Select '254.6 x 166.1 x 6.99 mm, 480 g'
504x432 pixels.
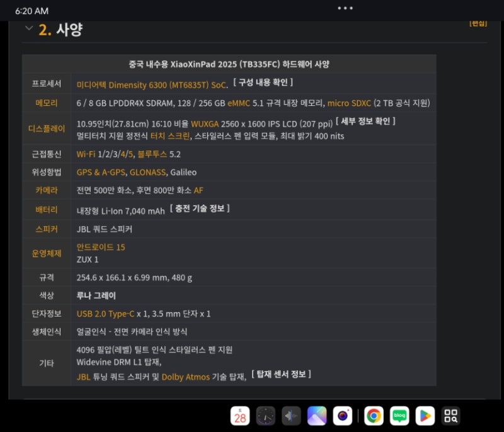tap(134, 277)
